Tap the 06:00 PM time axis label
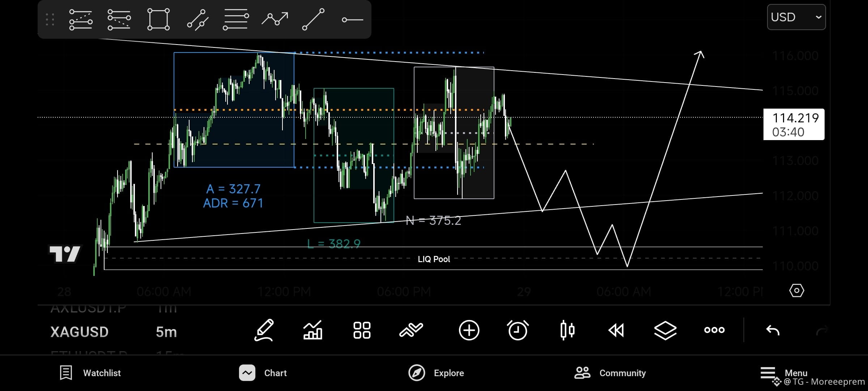This screenshot has width=868, height=391. tap(404, 291)
